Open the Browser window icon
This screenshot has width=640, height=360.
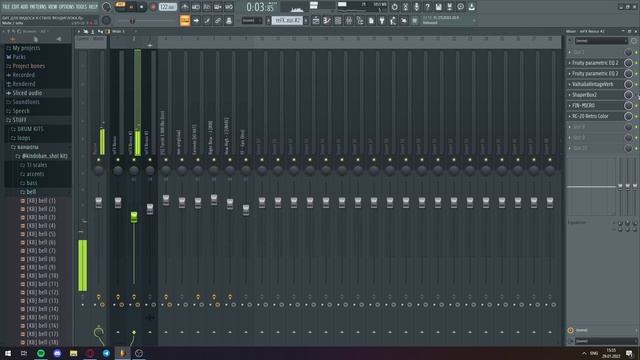(360, 20)
